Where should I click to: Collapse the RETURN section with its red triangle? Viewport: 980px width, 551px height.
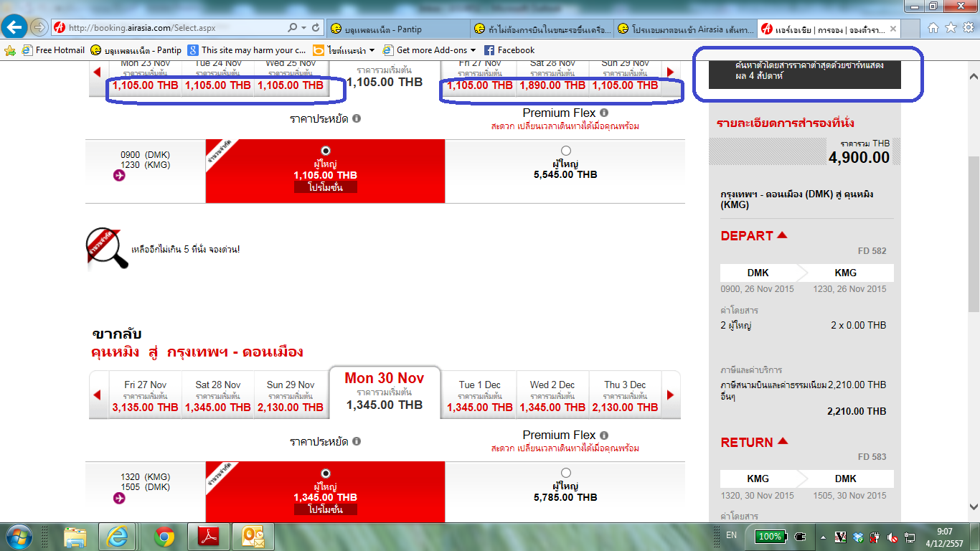(x=783, y=441)
